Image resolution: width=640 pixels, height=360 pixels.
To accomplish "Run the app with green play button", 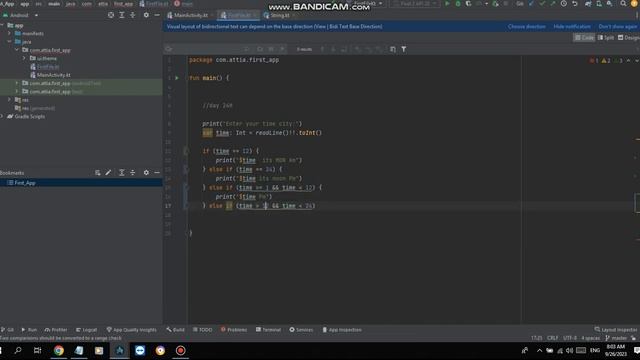I will [447, 4].
